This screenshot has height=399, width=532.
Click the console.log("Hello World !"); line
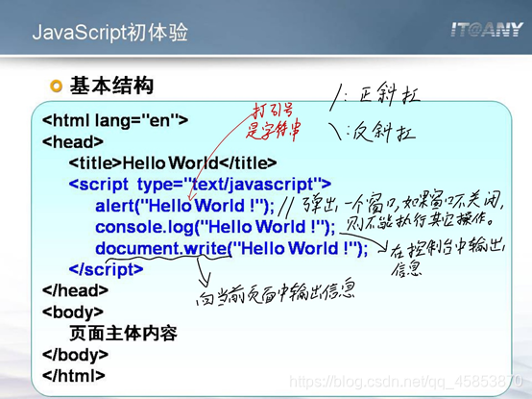[215, 227]
